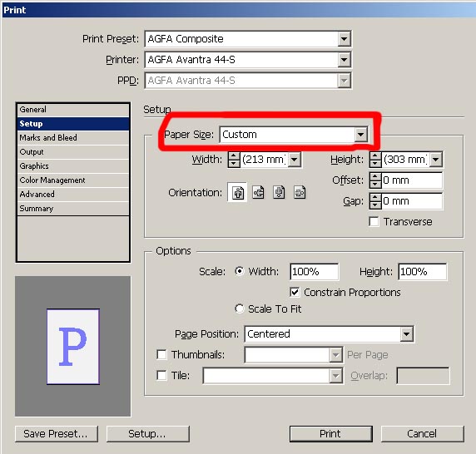Click the Gap value field

(x=412, y=201)
